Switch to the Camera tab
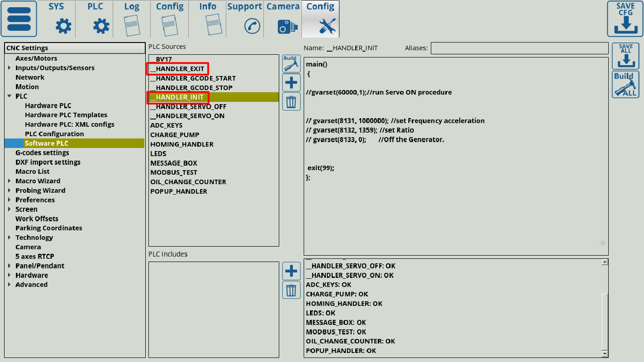This screenshot has height=362, width=644. 283,19
